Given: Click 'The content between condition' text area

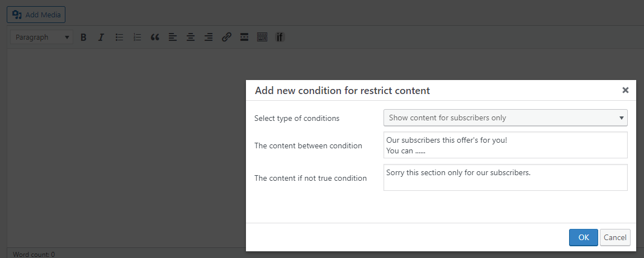Looking at the screenshot, I should (505, 145).
